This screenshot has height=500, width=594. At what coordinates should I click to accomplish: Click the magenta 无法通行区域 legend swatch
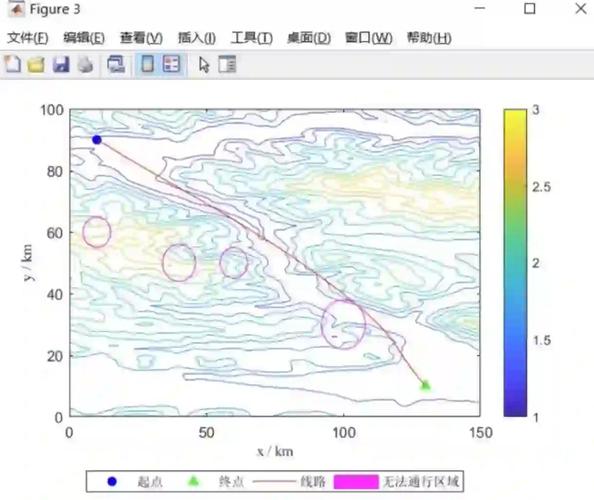pos(356,482)
